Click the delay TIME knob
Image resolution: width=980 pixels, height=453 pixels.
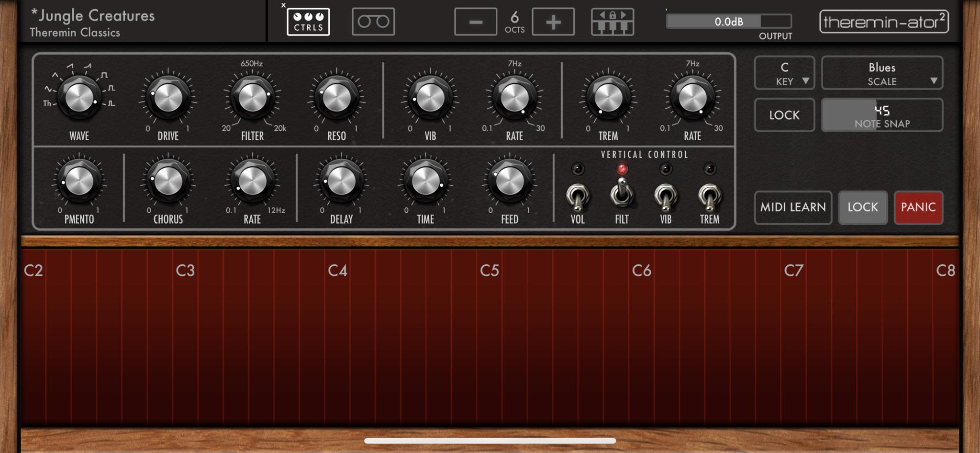point(425,181)
